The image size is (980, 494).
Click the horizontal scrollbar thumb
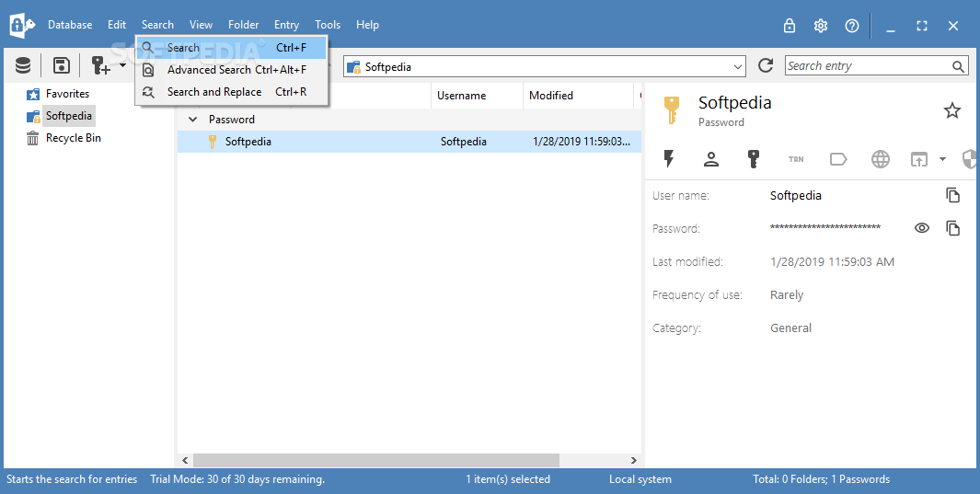point(376,460)
